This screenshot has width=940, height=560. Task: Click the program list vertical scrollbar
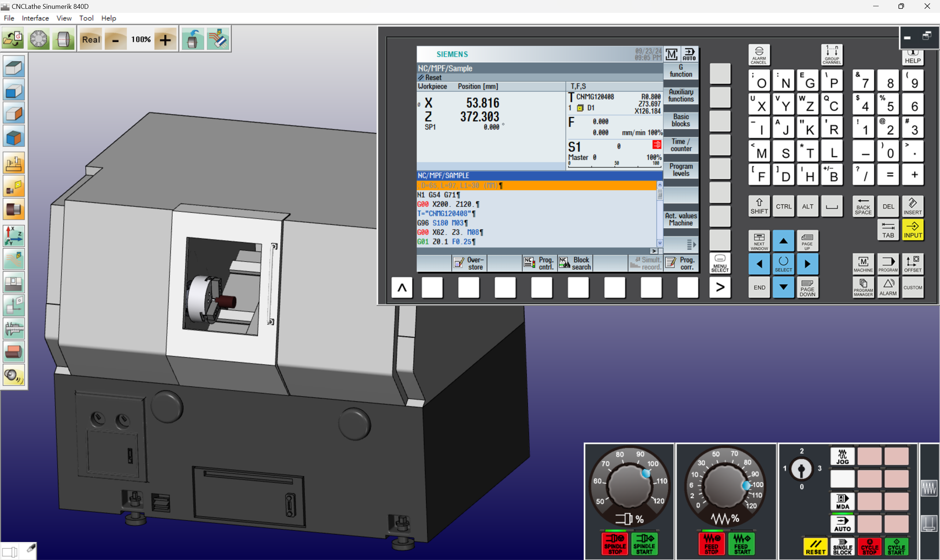[x=660, y=214]
